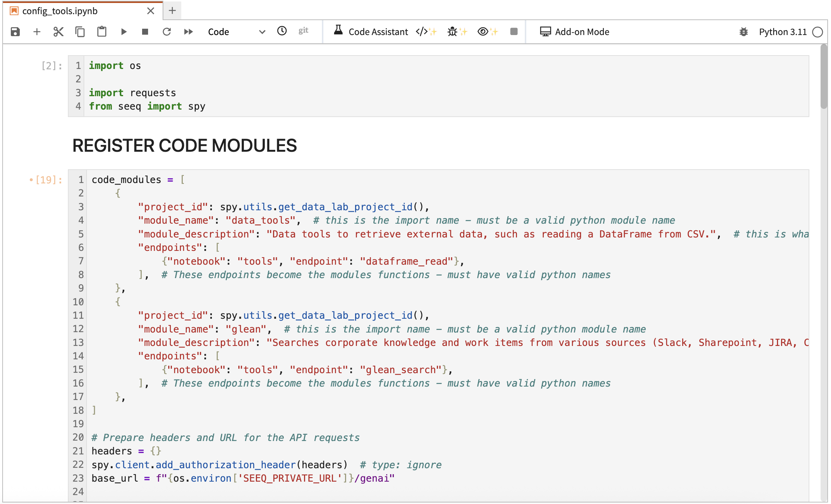Check the kernel status indicator circle

click(x=818, y=32)
